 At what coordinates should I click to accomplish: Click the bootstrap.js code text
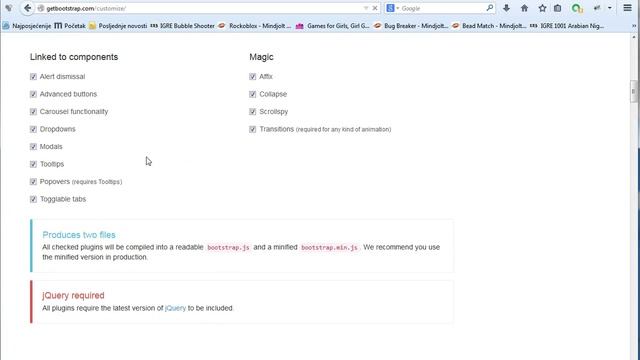pos(228,248)
